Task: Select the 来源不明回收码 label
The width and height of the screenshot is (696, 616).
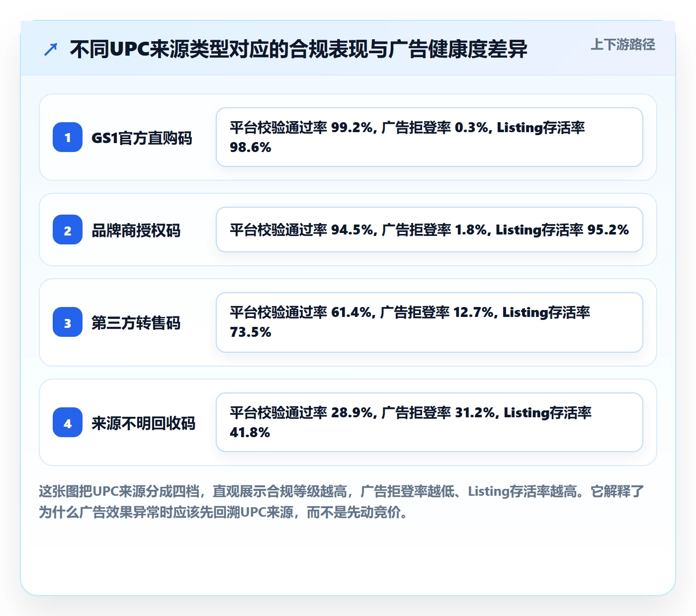Action: click(x=143, y=423)
